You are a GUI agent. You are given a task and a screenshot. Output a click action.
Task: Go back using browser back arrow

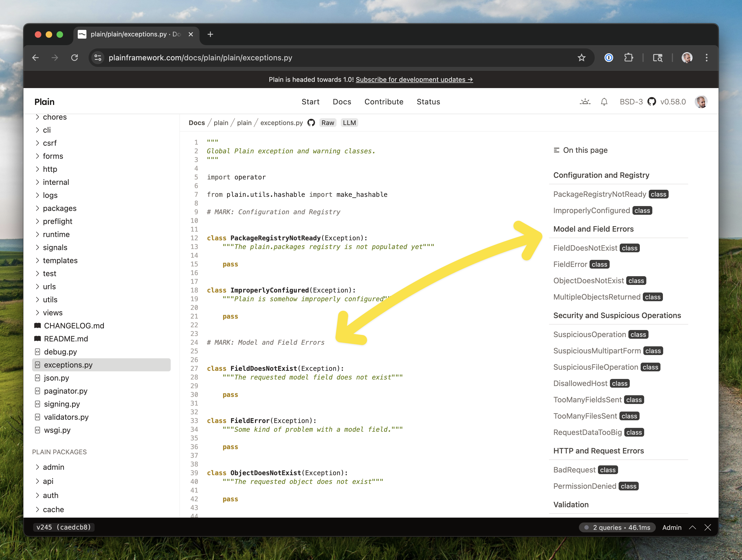point(36,58)
